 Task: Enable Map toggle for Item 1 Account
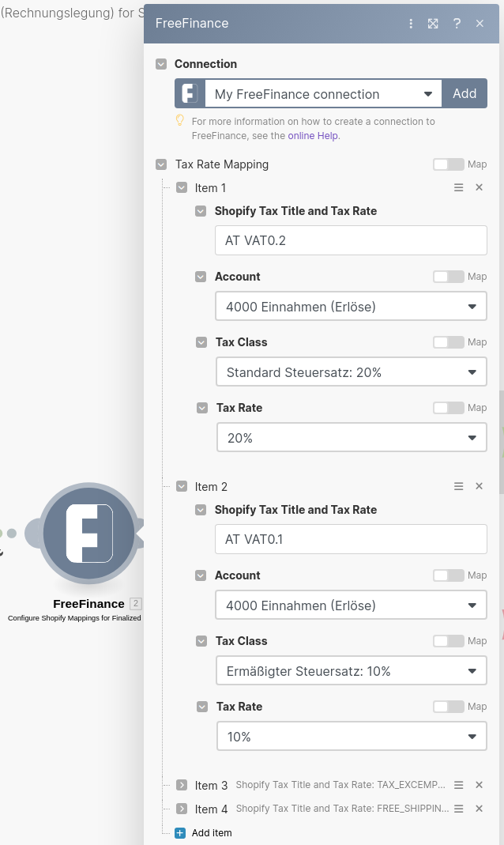[448, 277]
